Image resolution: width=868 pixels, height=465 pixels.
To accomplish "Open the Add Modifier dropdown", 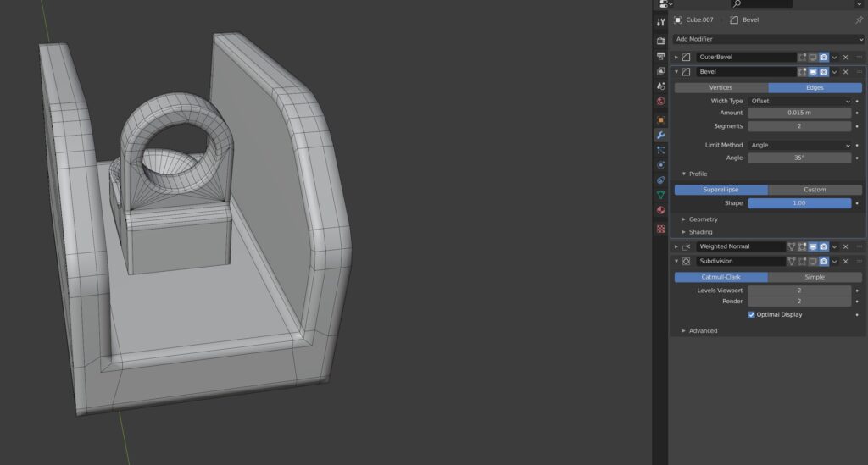I will (x=768, y=39).
